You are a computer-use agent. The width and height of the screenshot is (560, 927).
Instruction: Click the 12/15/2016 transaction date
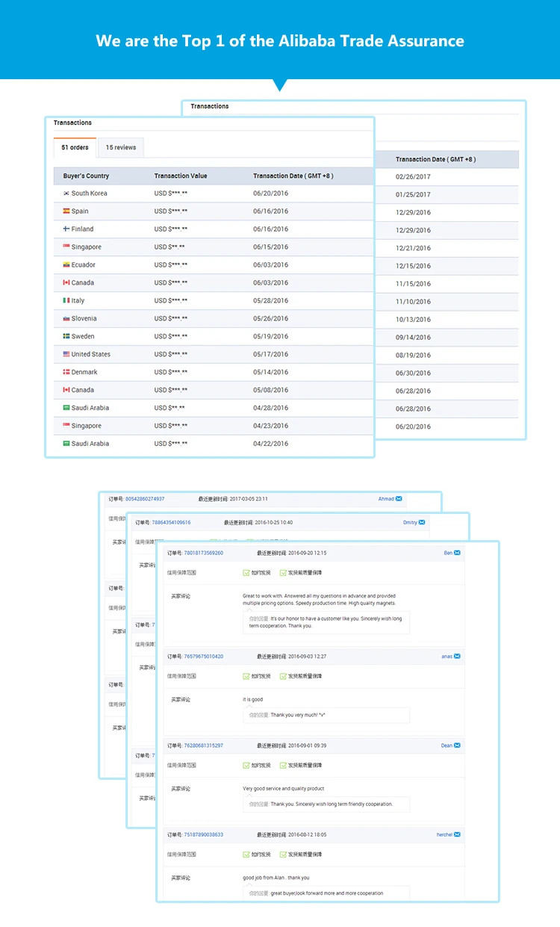point(413,266)
